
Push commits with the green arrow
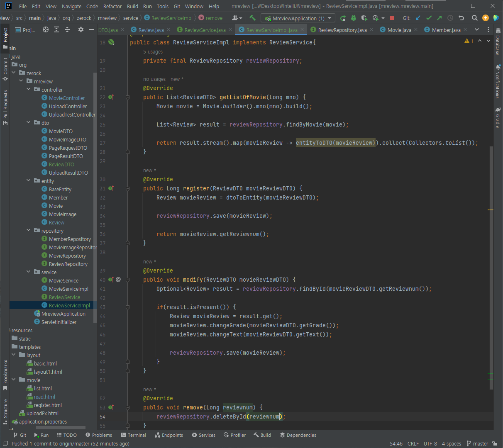coord(440,18)
